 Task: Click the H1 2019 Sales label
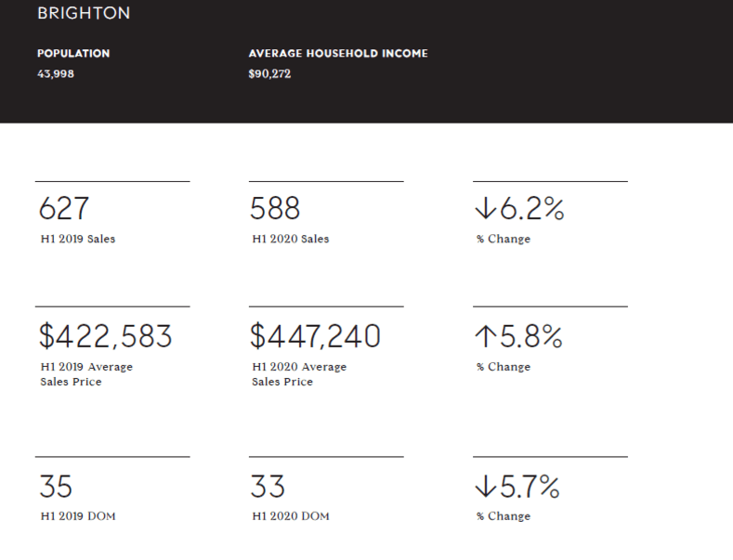point(78,239)
